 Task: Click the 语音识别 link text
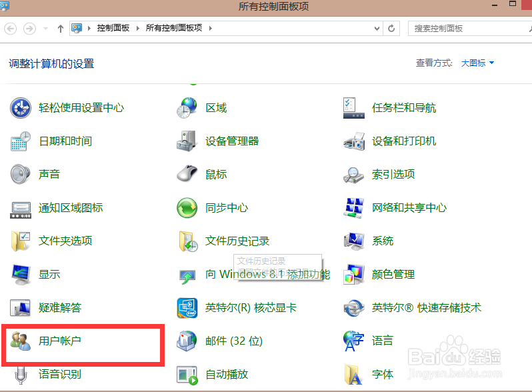[60, 374]
